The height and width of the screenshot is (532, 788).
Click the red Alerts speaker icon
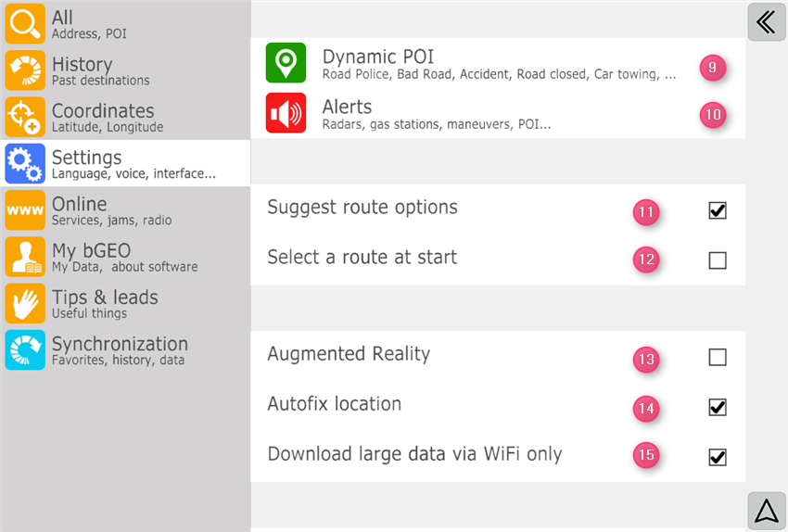tap(286, 113)
